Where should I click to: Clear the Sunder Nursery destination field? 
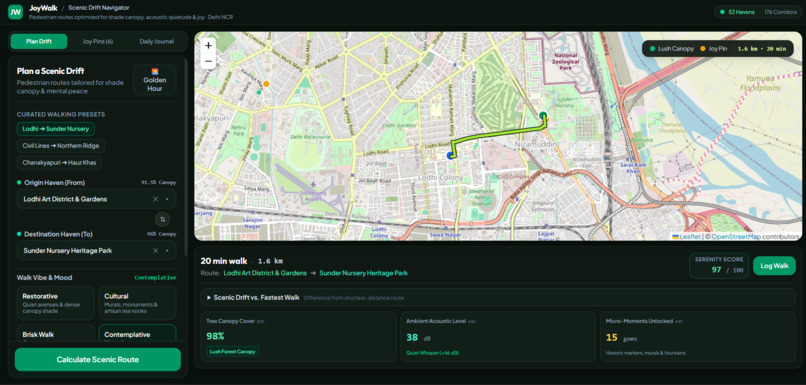tap(155, 251)
